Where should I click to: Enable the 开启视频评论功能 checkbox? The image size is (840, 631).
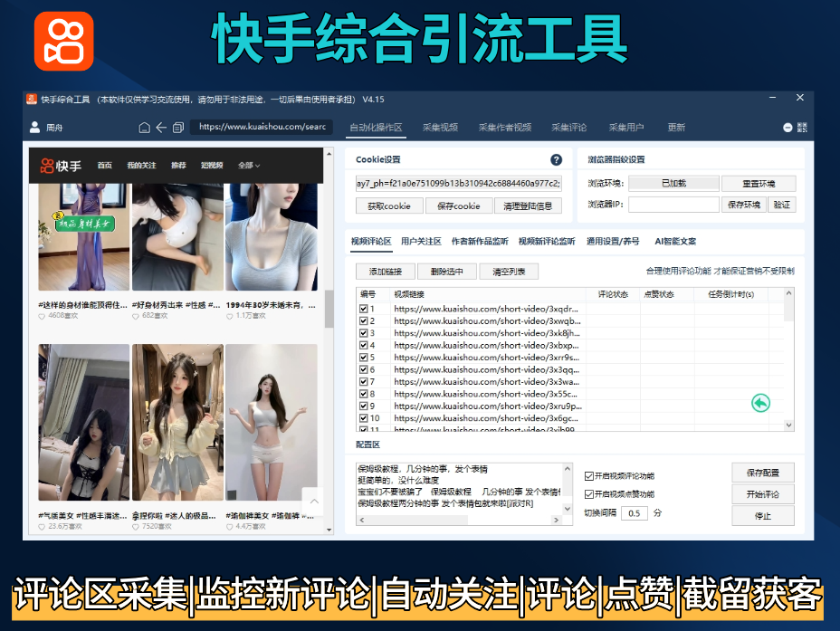(587, 476)
